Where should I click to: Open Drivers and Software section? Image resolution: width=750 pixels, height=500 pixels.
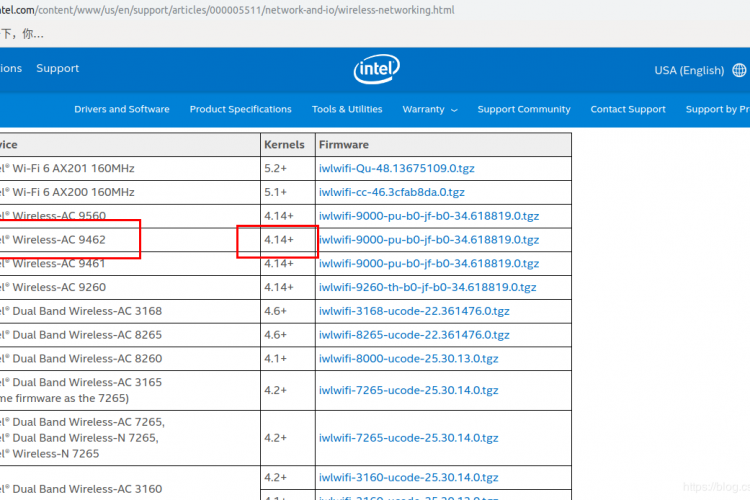click(122, 109)
